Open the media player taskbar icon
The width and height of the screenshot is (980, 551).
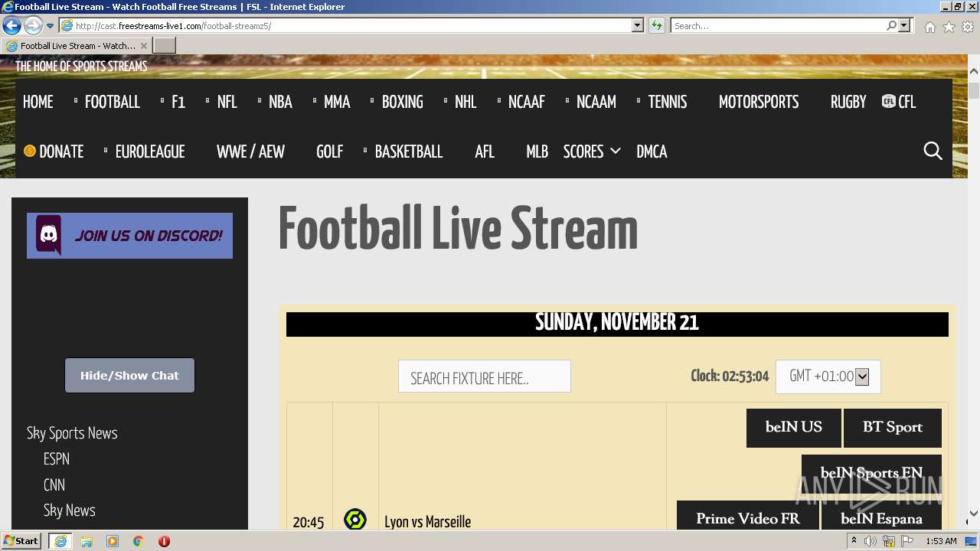tap(113, 541)
